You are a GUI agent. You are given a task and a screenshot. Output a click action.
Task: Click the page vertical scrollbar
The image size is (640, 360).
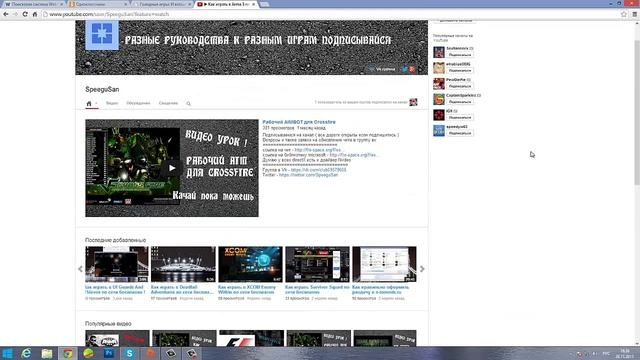tap(637, 112)
